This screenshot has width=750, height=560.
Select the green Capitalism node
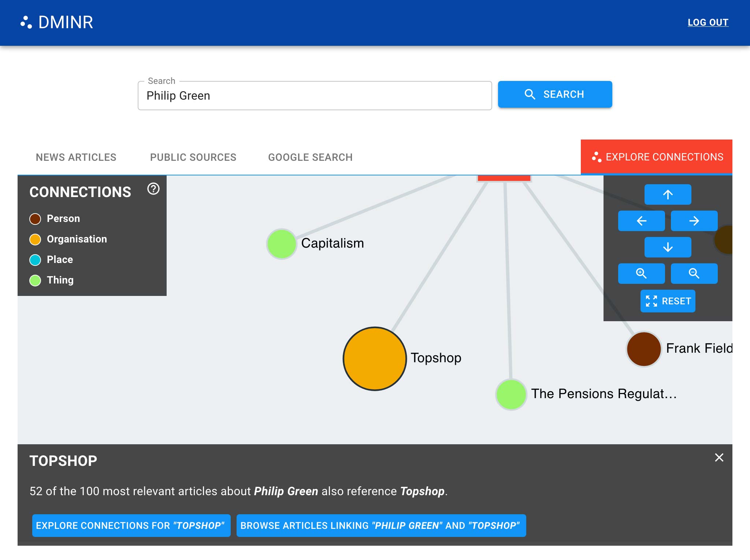click(x=281, y=244)
